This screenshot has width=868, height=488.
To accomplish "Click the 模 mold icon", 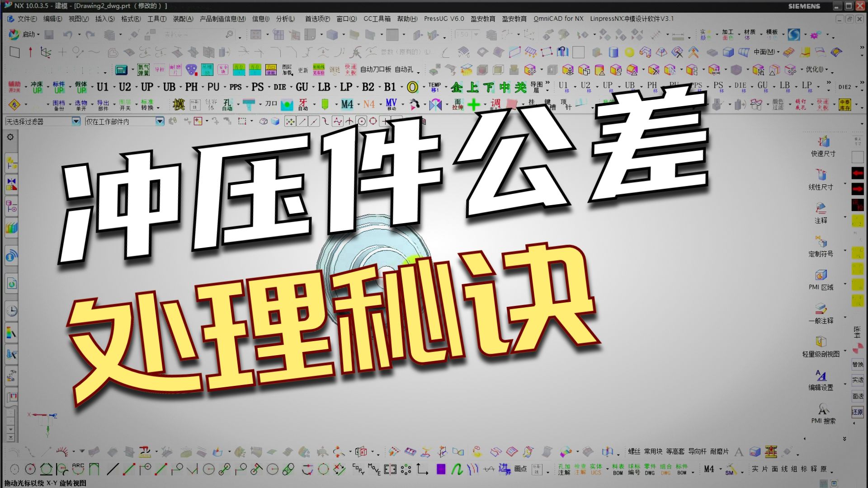I will (x=179, y=104).
